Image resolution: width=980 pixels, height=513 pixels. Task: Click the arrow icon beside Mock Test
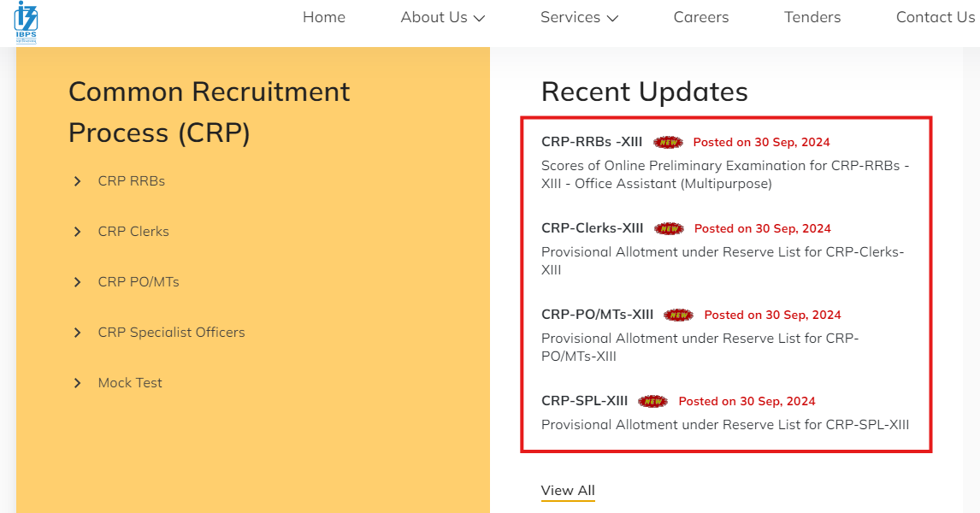tap(77, 382)
